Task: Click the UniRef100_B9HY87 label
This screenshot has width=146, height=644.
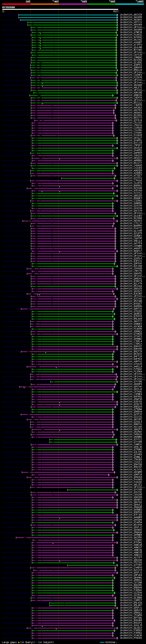Action: coord(131,347)
